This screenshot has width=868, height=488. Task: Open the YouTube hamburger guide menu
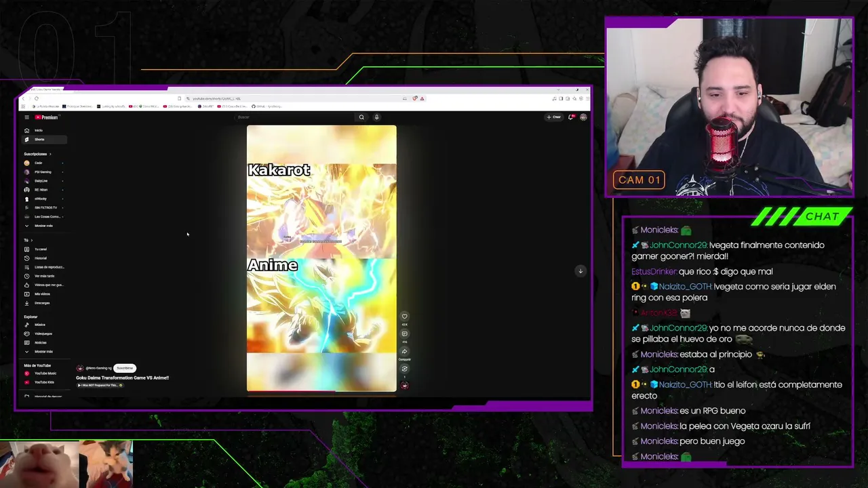26,117
